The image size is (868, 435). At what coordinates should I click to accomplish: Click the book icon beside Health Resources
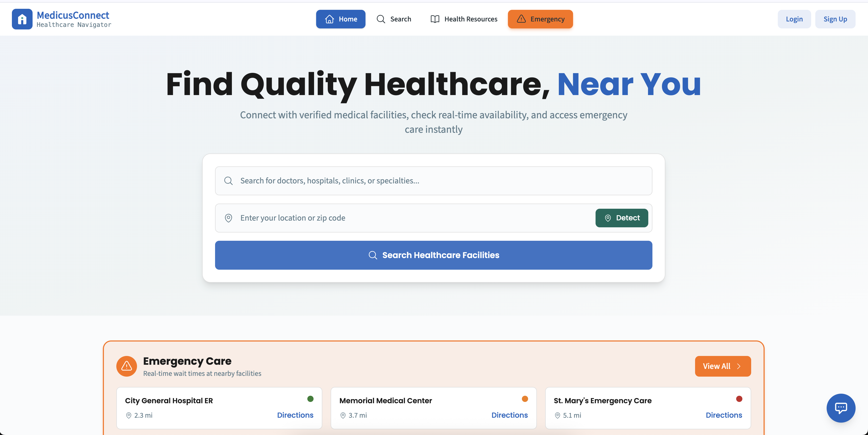tap(435, 19)
